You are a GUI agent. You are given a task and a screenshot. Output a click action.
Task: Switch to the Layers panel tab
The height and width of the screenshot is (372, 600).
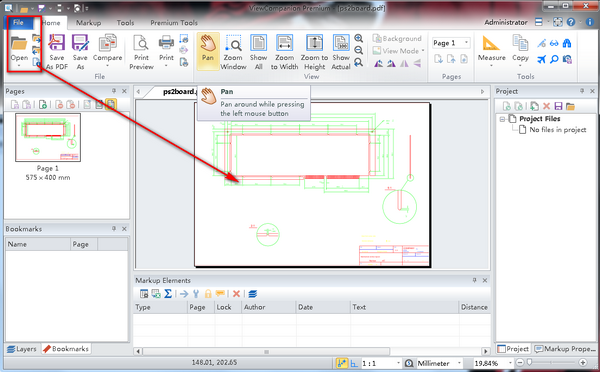click(22, 349)
